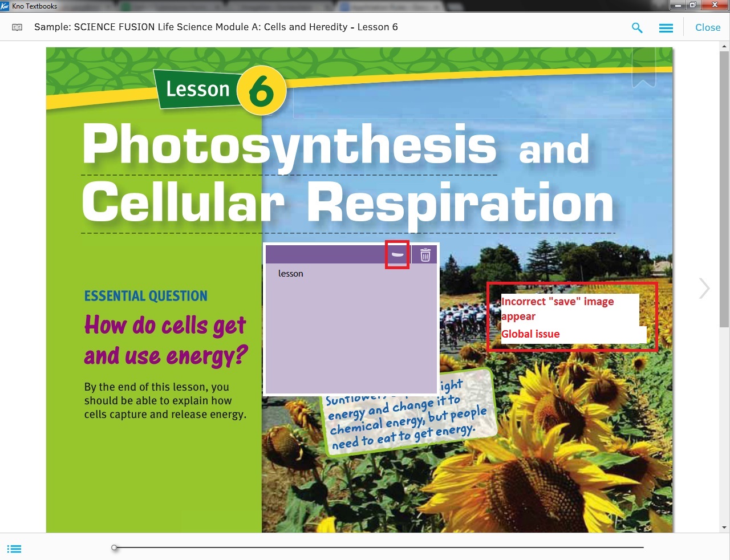
Task: Open the search magnifier in the header
Action: (x=637, y=27)
